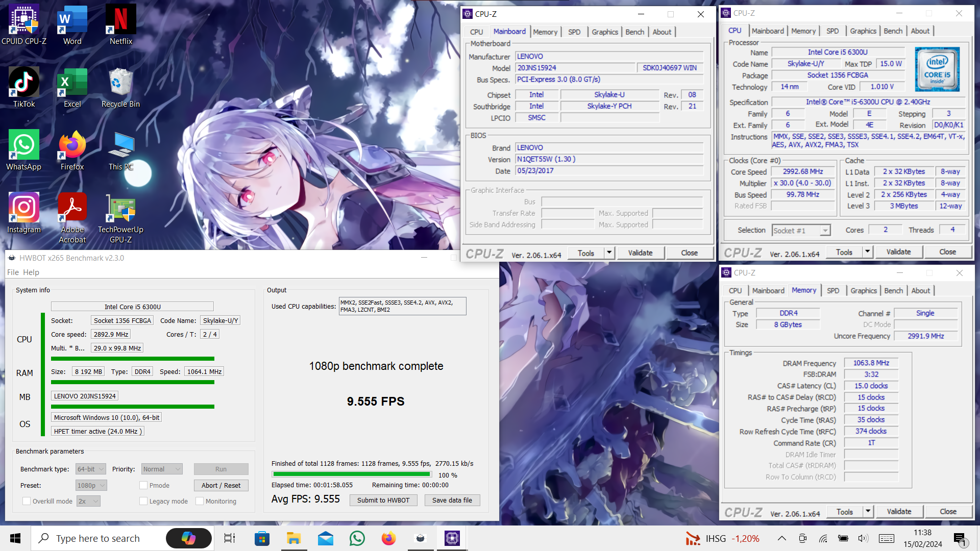This screenshot has width=980, height=551.
Task: Open Firefox desktop shortcut
Action: [x=72, y=150]
